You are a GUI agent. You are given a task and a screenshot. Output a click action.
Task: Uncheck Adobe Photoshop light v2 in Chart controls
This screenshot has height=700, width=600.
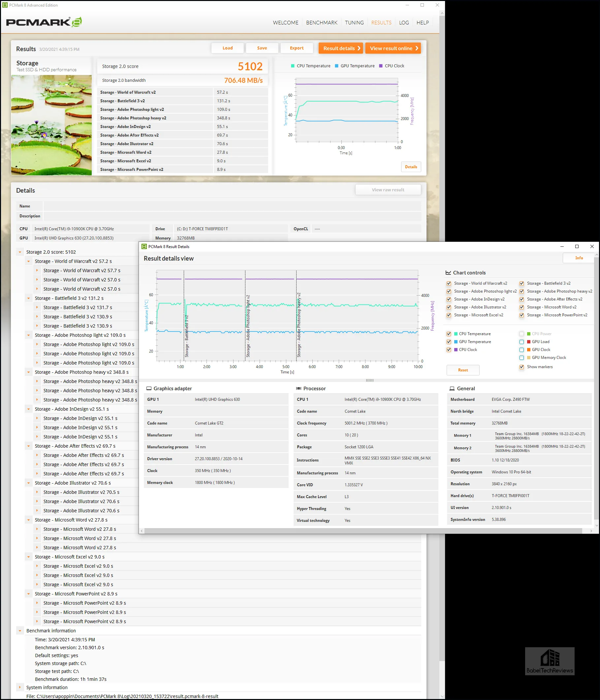pos(449,291)
